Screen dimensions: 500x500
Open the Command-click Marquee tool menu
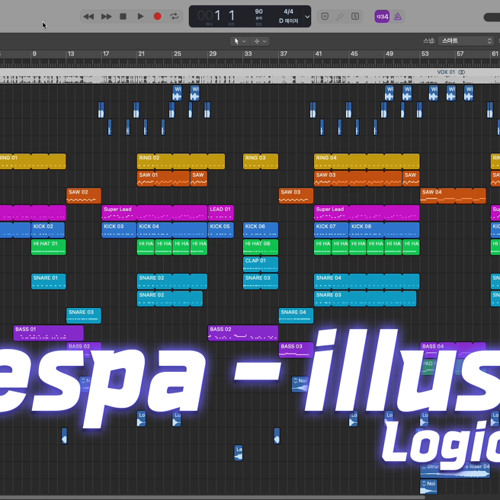[260, 41]
